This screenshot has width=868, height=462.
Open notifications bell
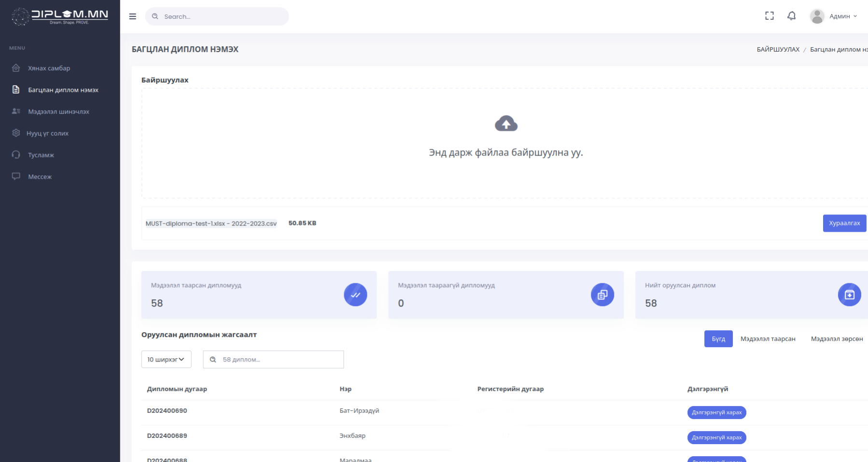pos(792,16)
